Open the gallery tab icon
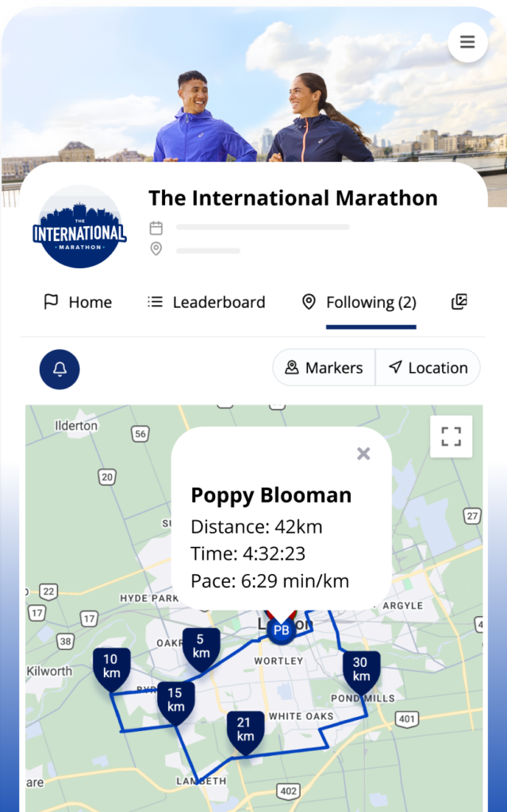Image resolution: width=507 pixels, height=812 pixels. tap(459, 302)
